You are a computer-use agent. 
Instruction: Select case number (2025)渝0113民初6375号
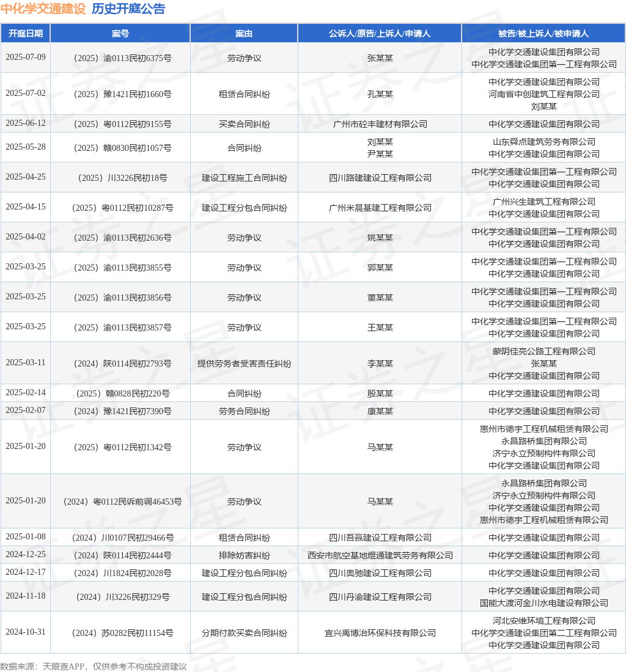click(x=120, y=58)
